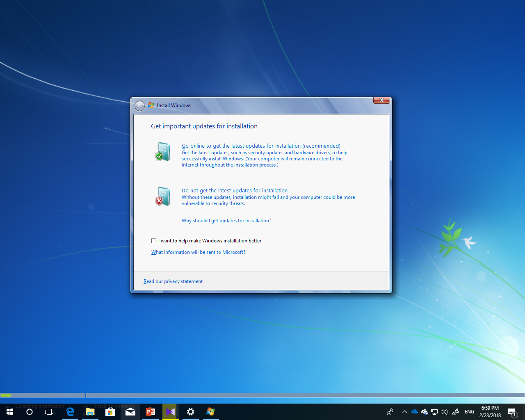The height and width of the screenshot is (420, 525).
Task: Click the green installation progress bar
Action: tap(6, 395)
